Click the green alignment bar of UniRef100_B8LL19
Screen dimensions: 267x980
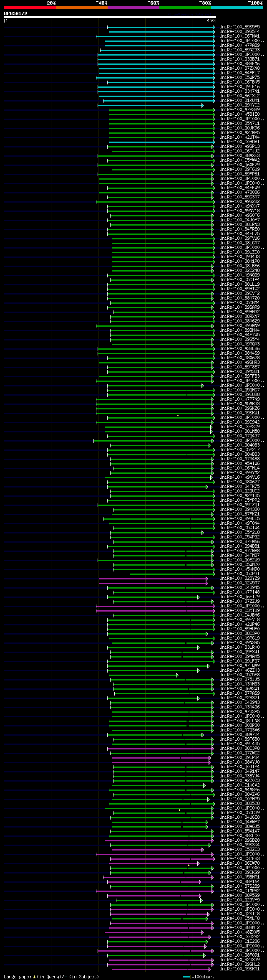click(x=161, y=284)
